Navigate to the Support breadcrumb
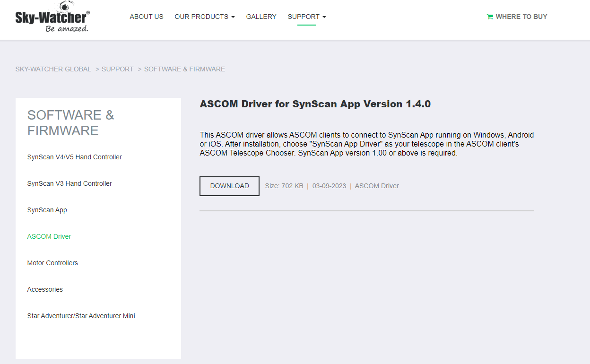 (x=118, y=69)
